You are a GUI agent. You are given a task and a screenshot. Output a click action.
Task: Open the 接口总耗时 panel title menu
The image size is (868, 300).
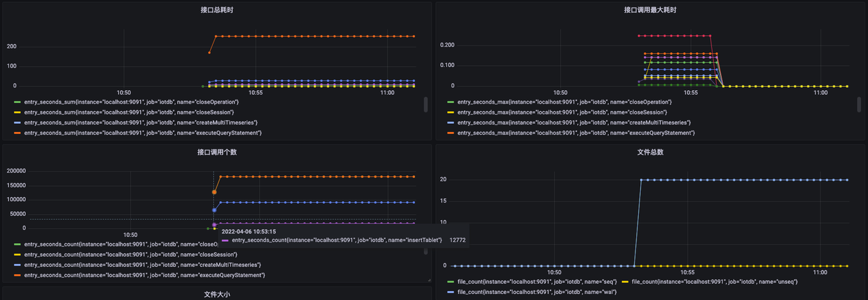218,10
